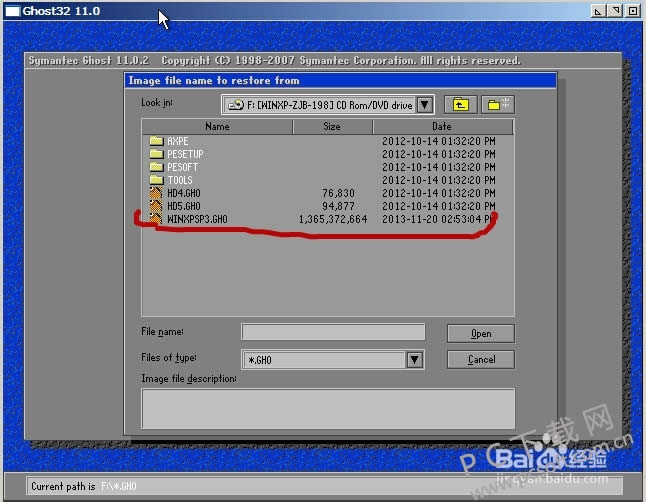Go up one folder level

pos(459,104)
